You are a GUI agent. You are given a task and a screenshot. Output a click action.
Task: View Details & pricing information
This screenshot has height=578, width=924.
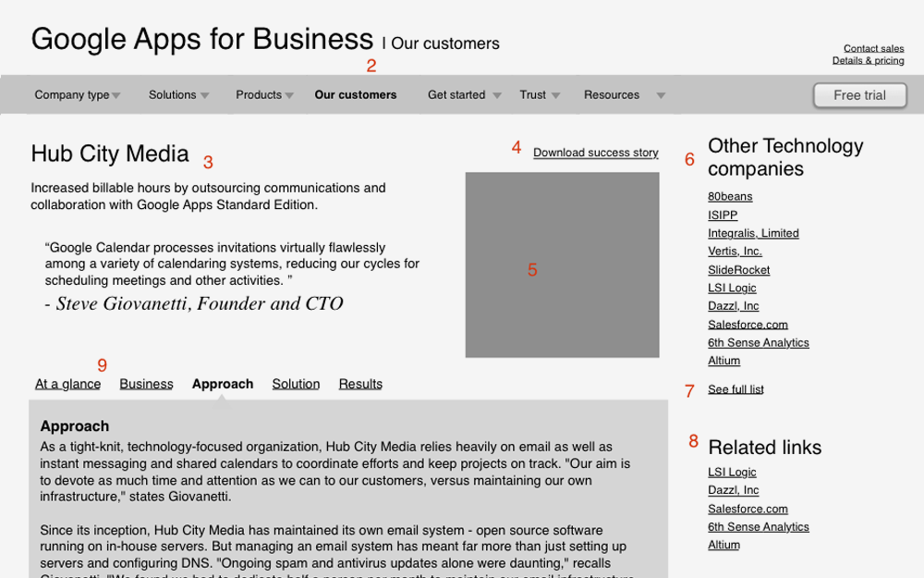pos(869,60)
